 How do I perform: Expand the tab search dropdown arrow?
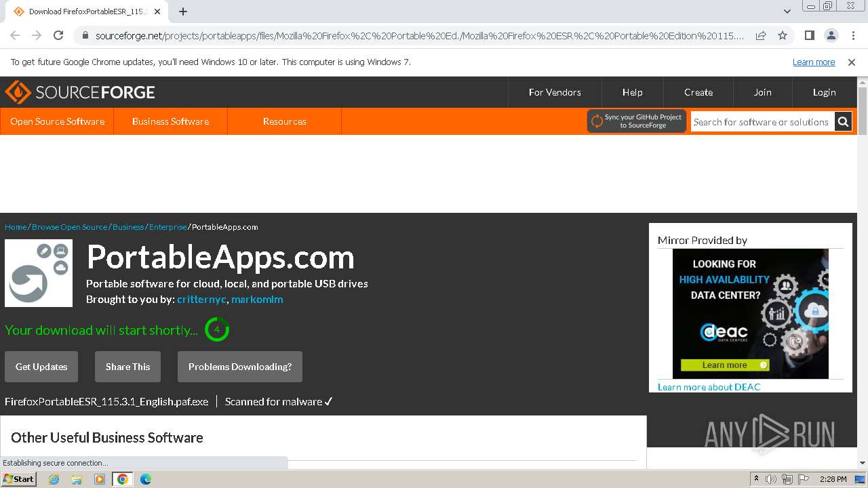tap(787, 12)
